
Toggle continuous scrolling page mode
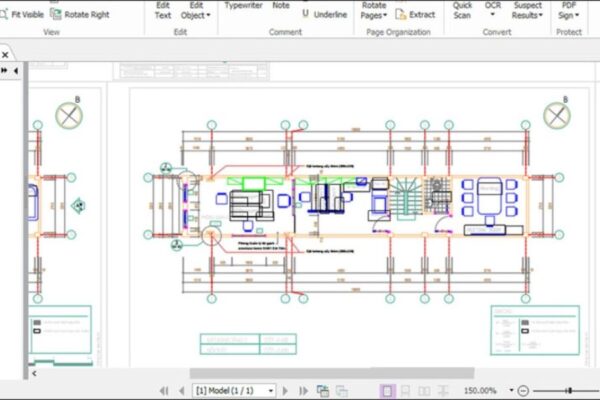pyautogui.click(x=407, y=390)
